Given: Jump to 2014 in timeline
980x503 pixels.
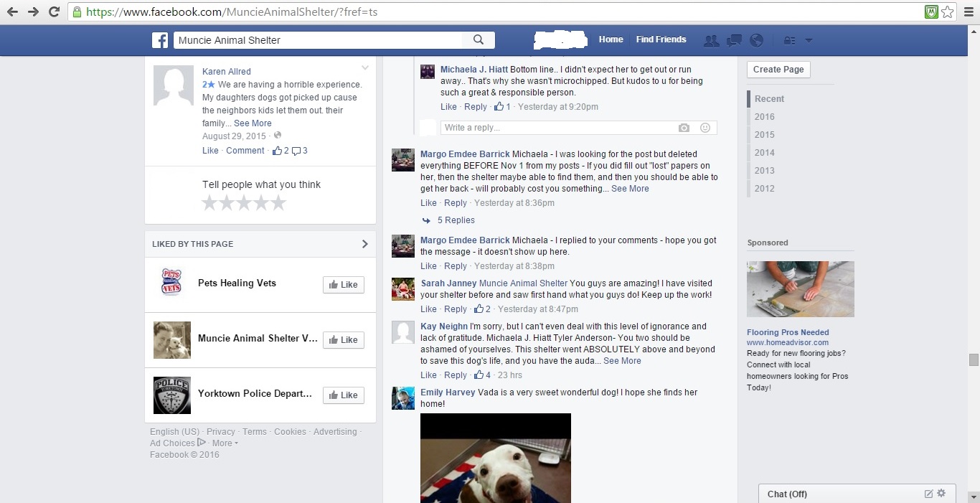Looking at the screenshot, I should (x=765, y=153).
